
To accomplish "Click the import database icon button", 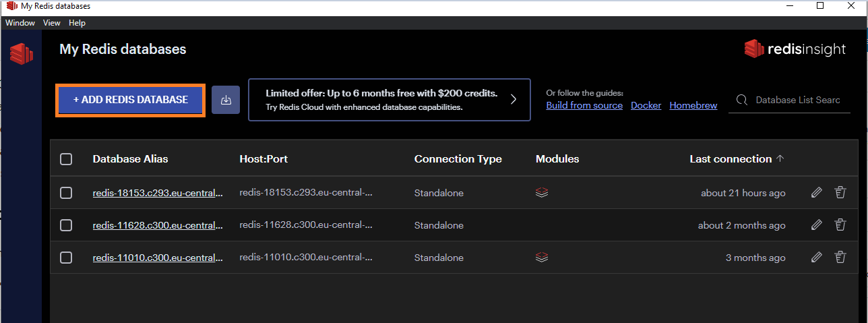I will pos(226,100).
